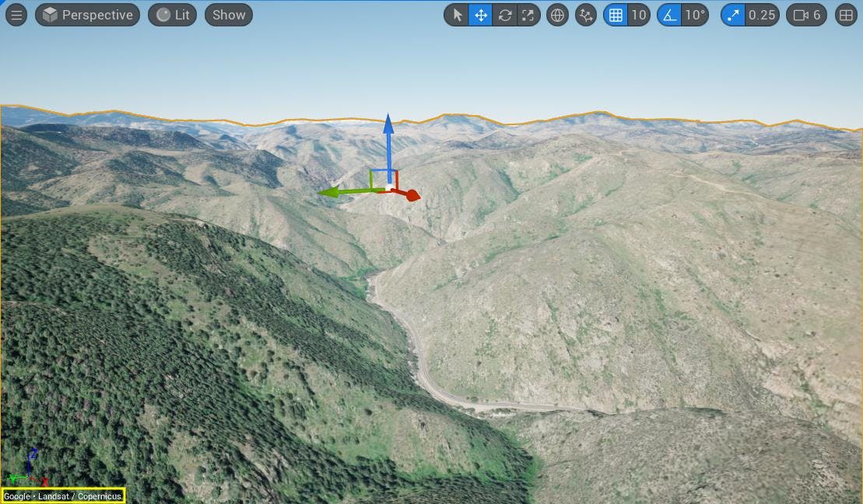Open the Perspective view mode dropdown
This screenshot has height=504, width=863.
[86, 14]
